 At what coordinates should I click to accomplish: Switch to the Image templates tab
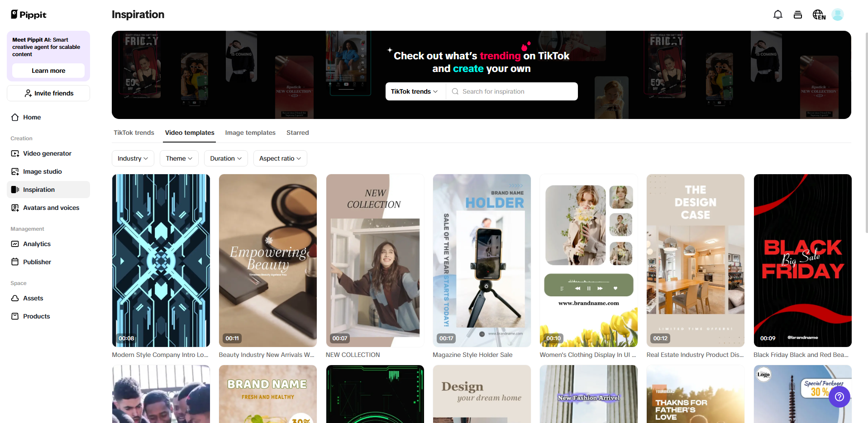pos(250,133)
